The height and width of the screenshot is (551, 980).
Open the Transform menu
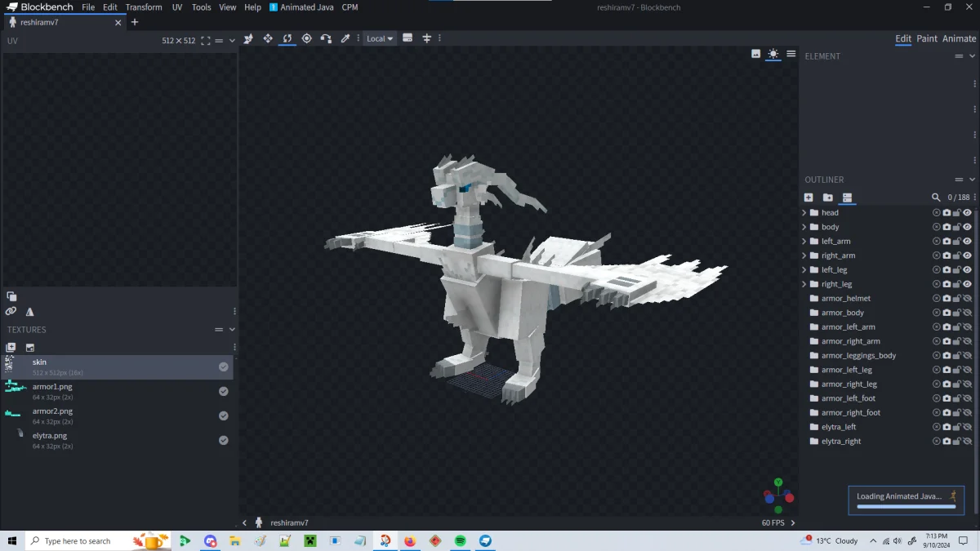tap(144, 7)
